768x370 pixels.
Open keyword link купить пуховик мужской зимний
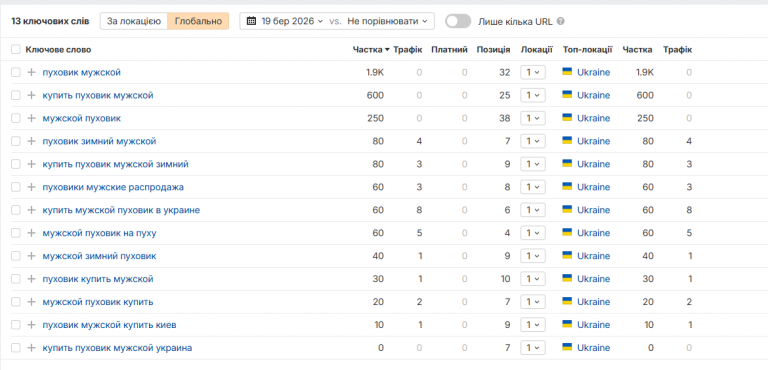(x=116, y=164)
